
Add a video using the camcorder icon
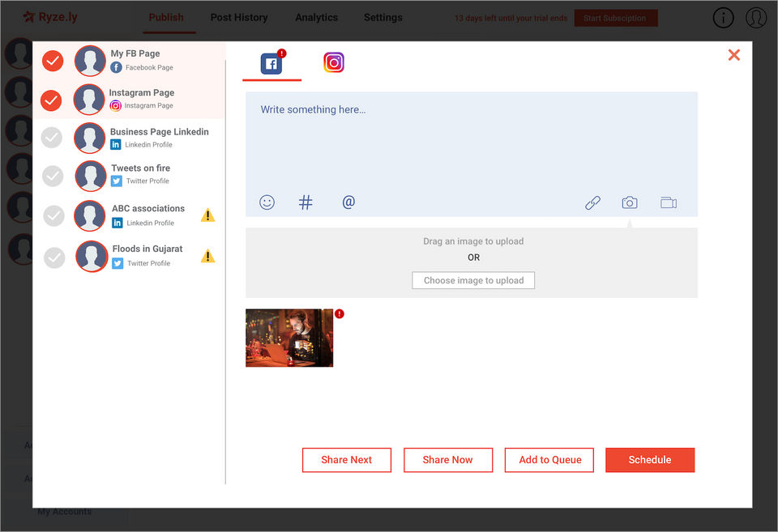click(669, 202)
